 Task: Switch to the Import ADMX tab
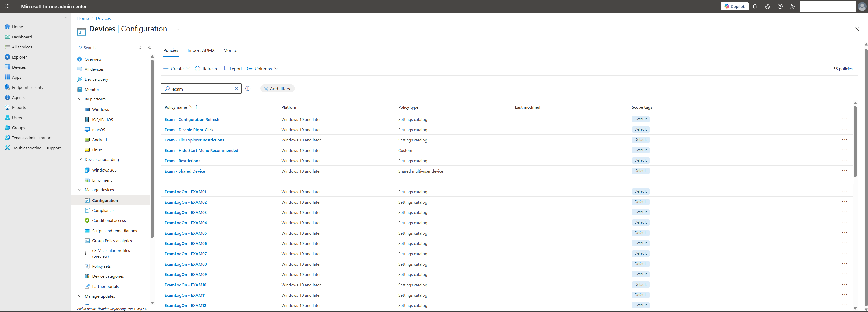pyautogui.click(x=201, y=50)
